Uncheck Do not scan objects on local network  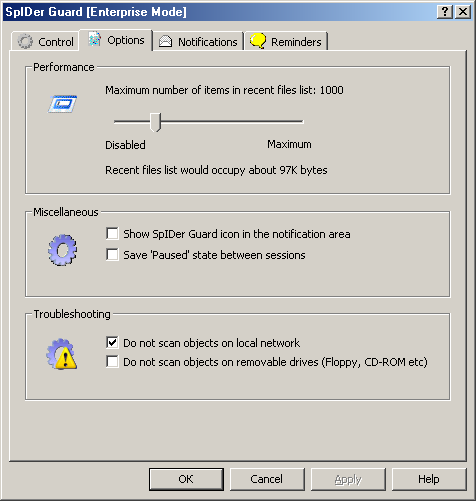[112, 342]
